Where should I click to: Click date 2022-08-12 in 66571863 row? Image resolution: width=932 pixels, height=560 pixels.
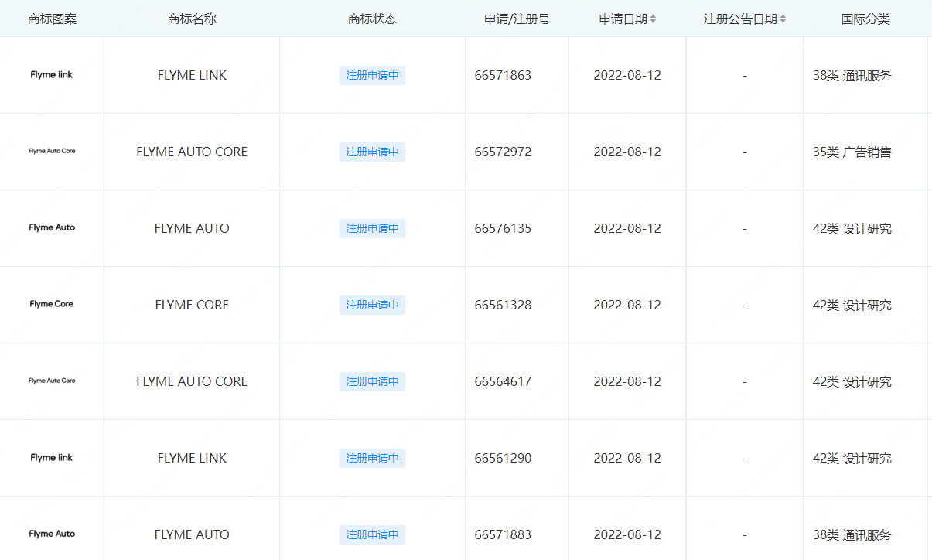point(627,76)
